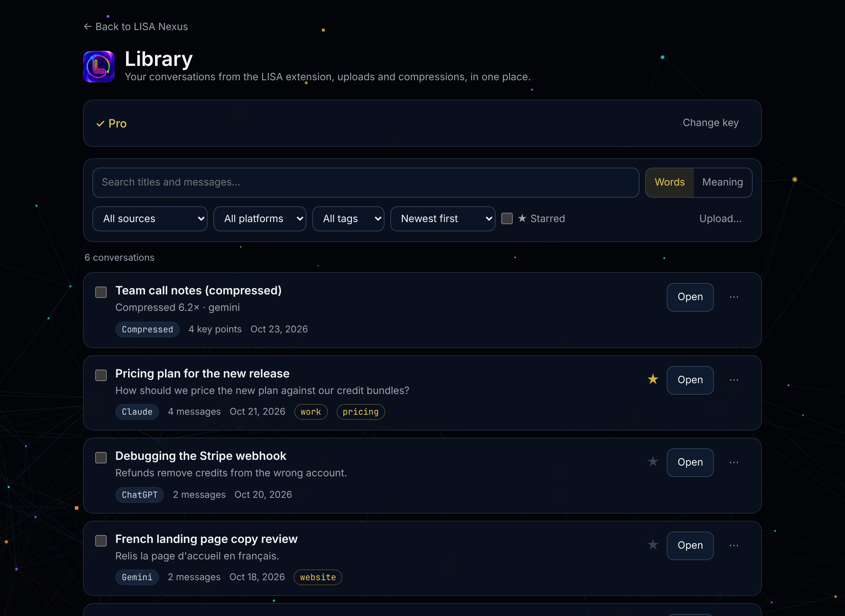Image resolution: width=845 pixels, height=616 pixels.
Task: Select the Debugging the Stripe webhook checkbox
Action: tap(101, 458)
